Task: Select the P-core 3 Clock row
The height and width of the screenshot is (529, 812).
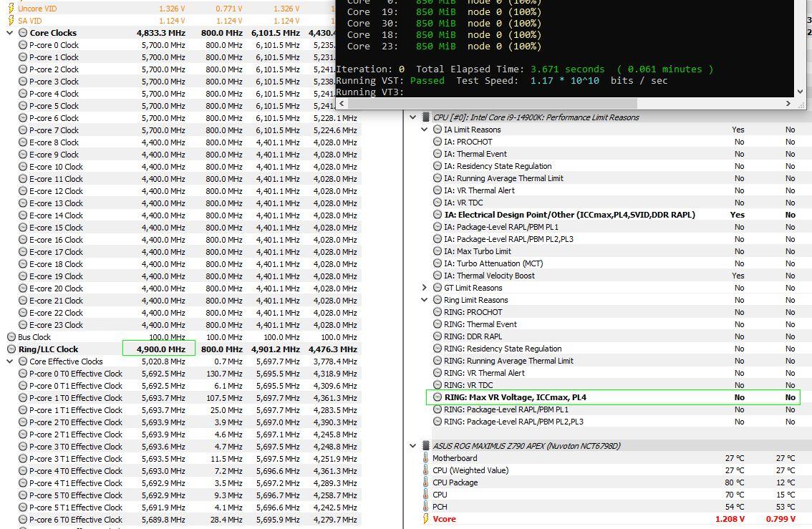Action: pos(180,82)
